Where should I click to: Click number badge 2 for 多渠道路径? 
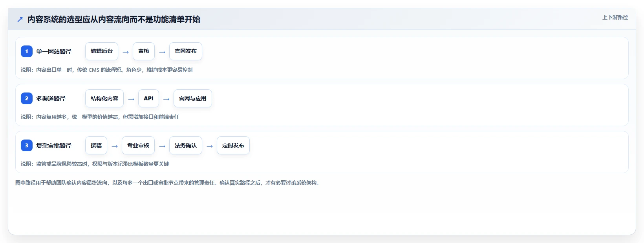coord(27,98)
